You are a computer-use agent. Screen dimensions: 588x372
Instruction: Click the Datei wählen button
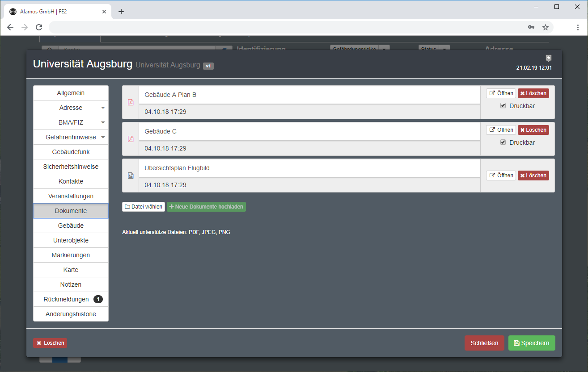pos(144,207)
